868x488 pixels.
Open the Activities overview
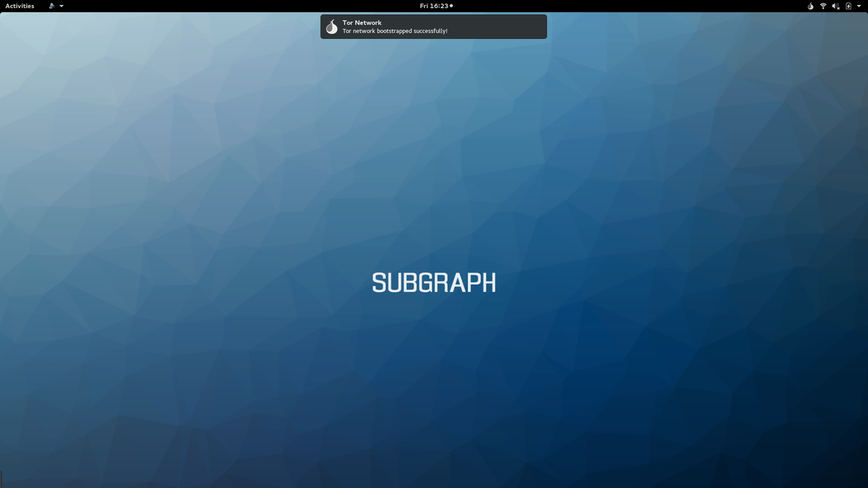coord(20,6)
